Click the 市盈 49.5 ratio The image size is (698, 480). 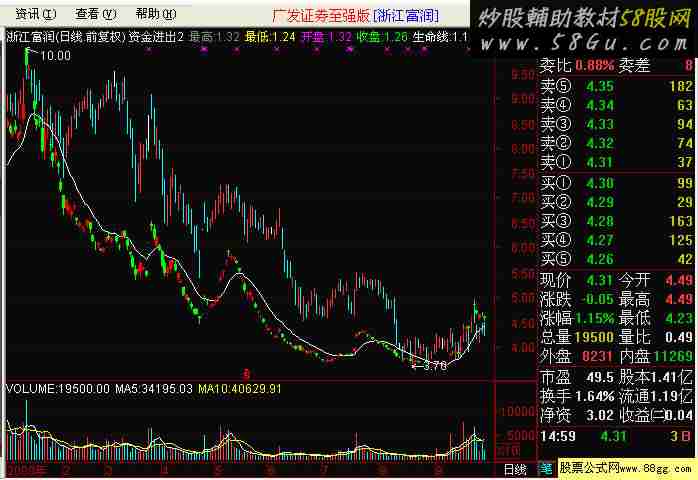pyautogui.click(x=600, y=378)
